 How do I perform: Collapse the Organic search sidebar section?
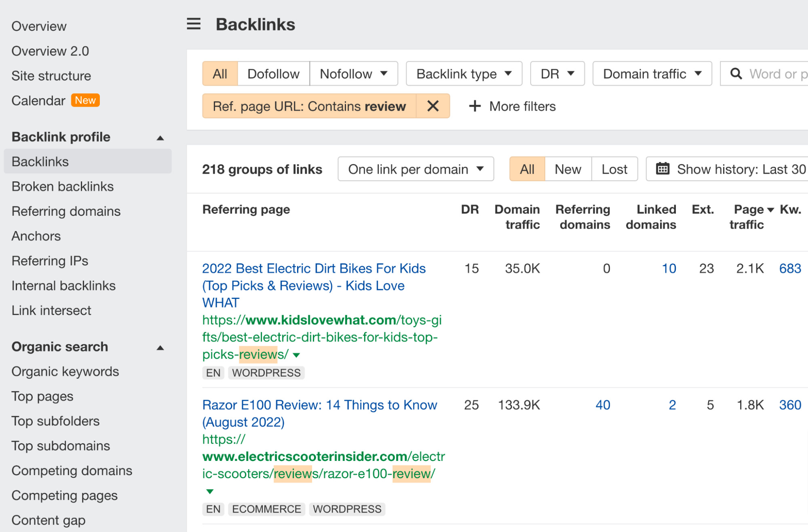160,347
